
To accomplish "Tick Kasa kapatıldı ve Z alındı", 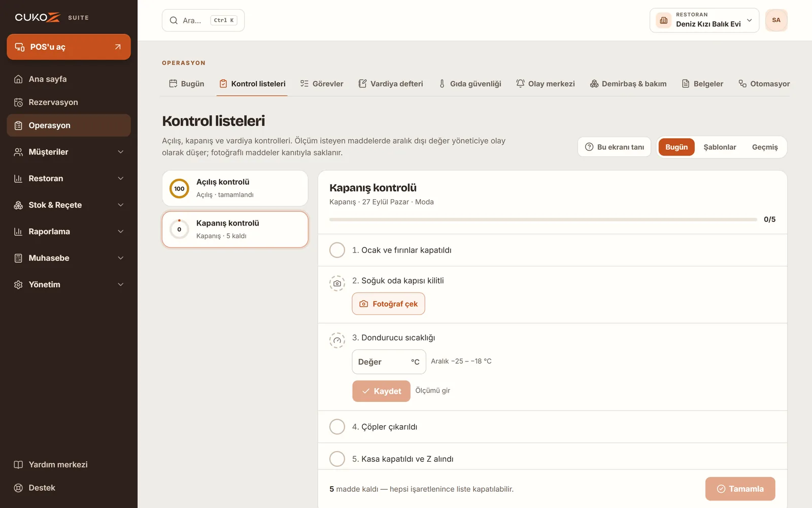I will pyautogui.click(x=337, y=459).
